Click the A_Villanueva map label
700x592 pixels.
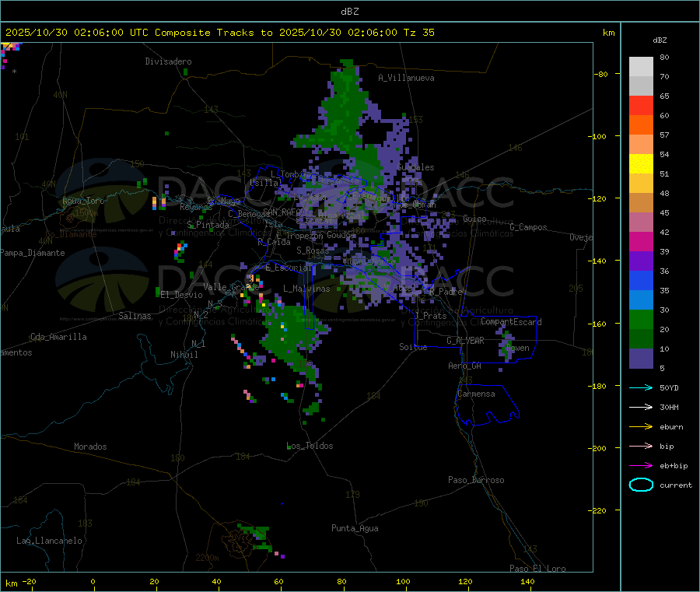click(x=406, y=78)
